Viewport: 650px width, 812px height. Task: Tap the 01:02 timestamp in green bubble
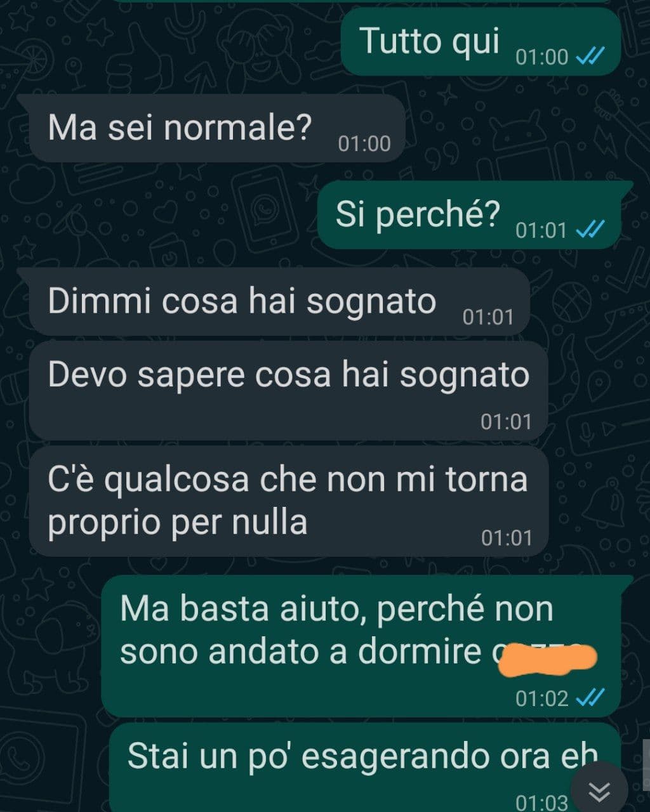point(541,698)
